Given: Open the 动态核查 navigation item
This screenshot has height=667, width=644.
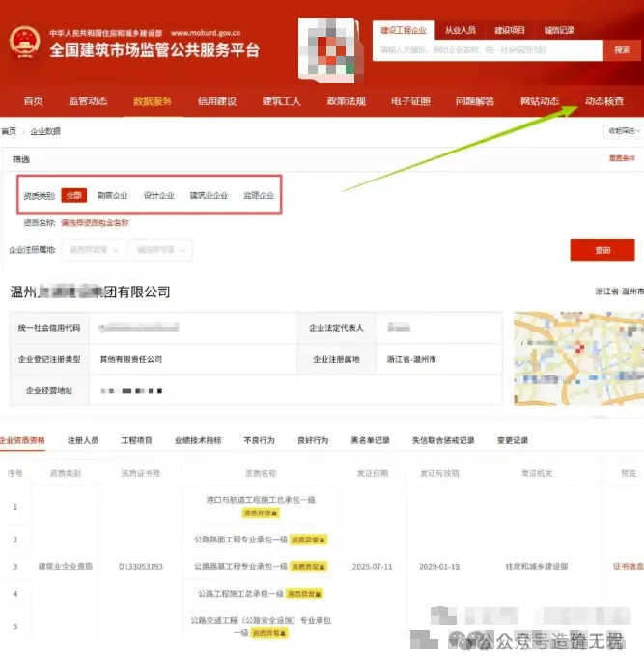Looking at the screenshot, I should coord(604,101).
